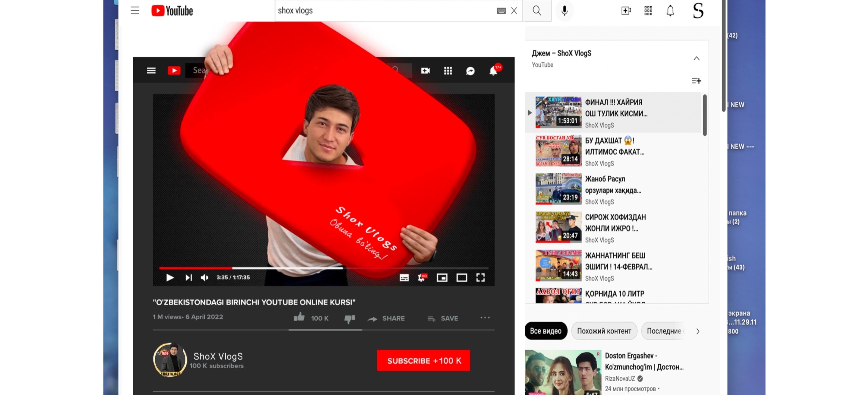
Task: Click SAVE under video title
Action: tap(443, 318)
